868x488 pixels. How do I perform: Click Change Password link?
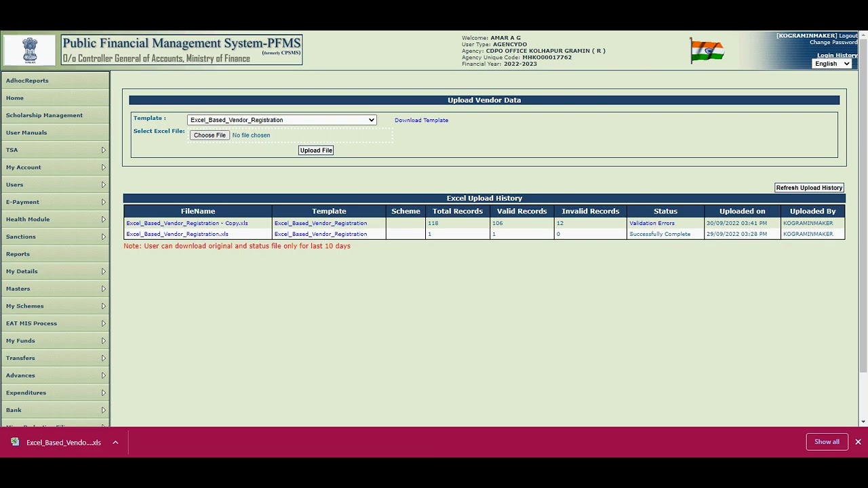[833, 43]
